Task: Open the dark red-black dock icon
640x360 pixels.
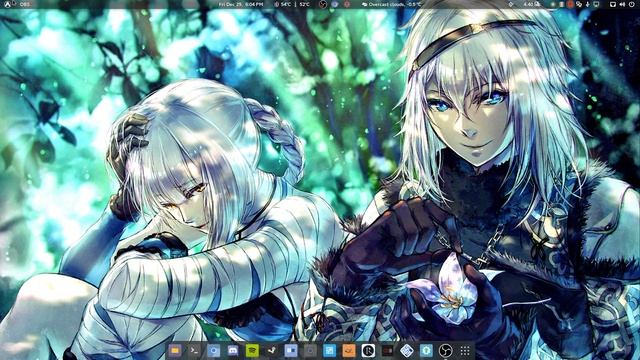Action: tap(387, 351)
